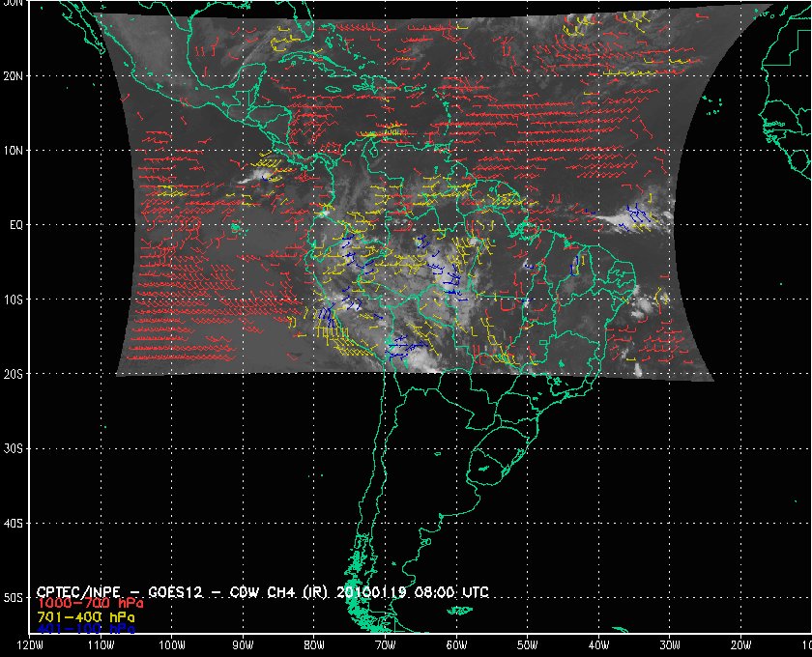Click the 60W longitude label
Screen dimensions: 812x657
(x=456, y=645)
